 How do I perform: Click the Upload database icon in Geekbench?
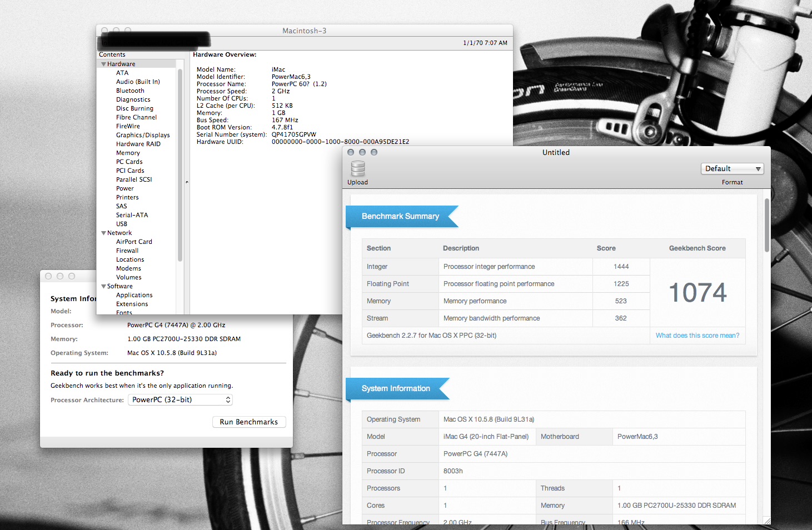pos(358,168)
